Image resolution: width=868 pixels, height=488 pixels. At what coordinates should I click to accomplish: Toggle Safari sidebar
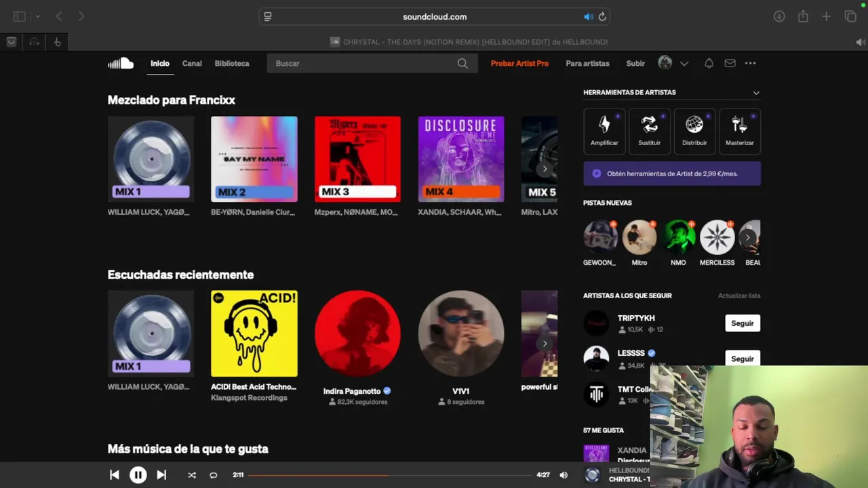pyautogui.click(x=20, y=16)
